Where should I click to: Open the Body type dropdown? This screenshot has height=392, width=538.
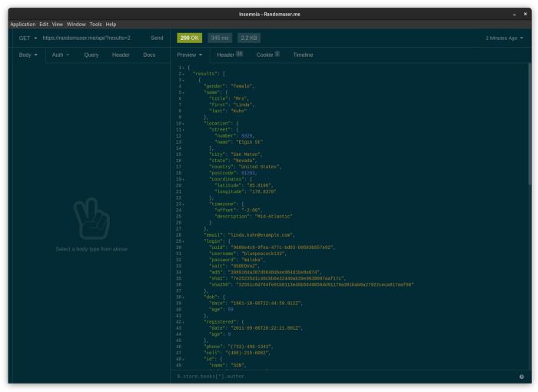(28, 55)
